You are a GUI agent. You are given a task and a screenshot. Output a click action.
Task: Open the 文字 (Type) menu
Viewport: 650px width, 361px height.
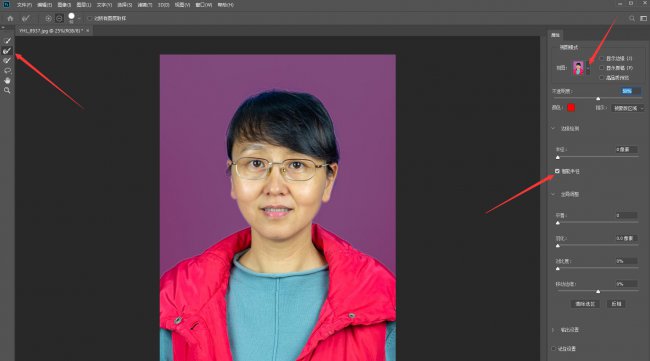(104, 5)
